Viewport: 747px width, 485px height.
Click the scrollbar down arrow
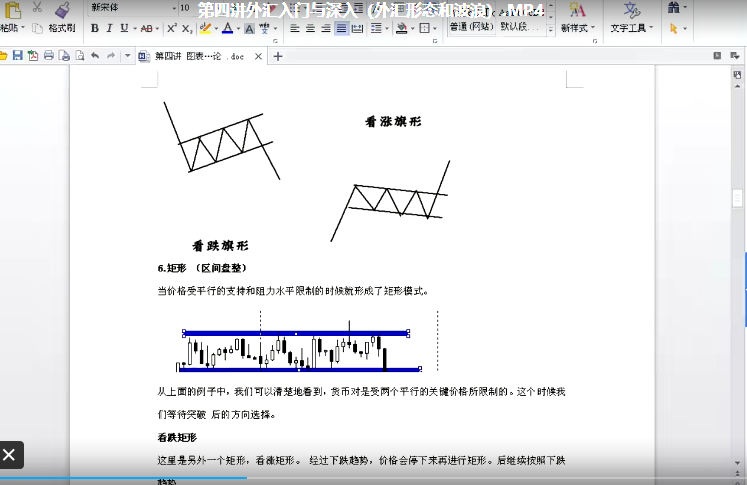737,463
